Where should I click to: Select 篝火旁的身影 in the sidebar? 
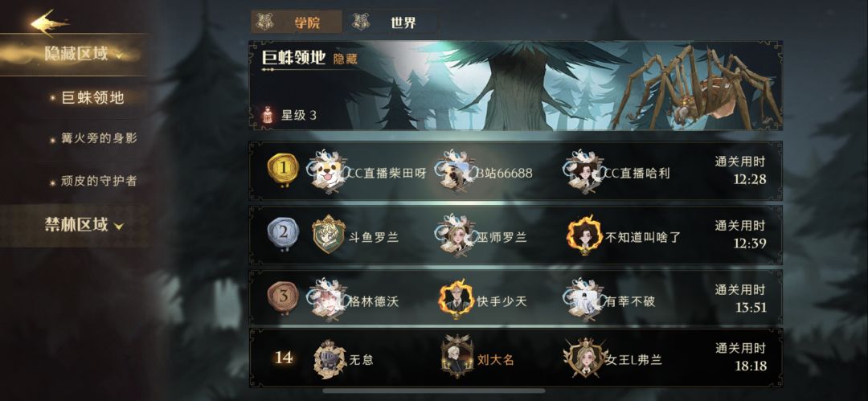pos(92,139)
